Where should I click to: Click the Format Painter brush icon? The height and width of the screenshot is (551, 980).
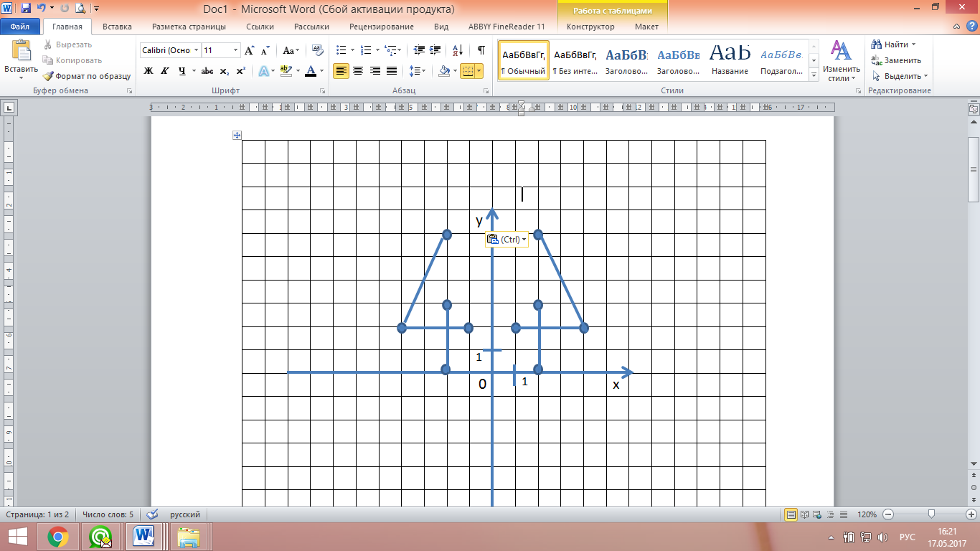[x=48, y=76]
